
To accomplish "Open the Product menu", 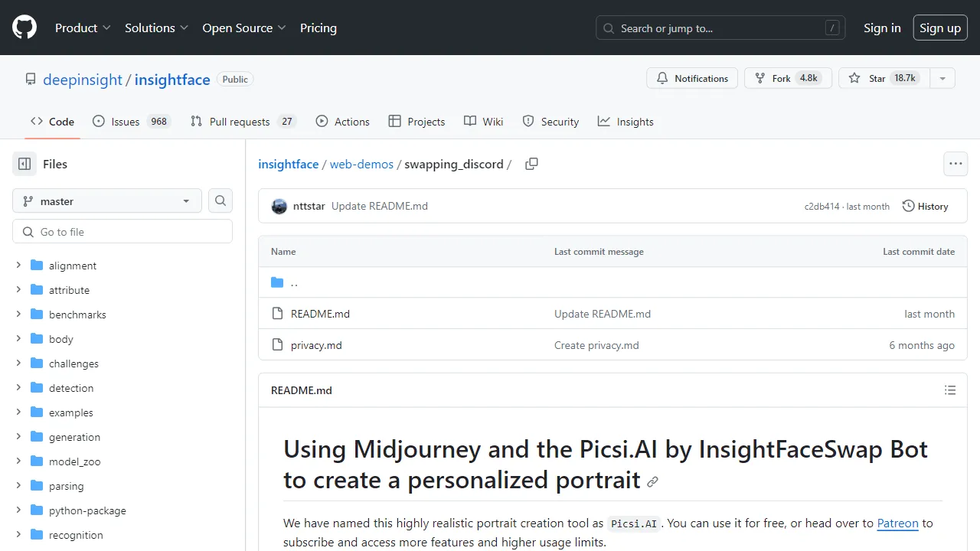I will coord(83,28).
